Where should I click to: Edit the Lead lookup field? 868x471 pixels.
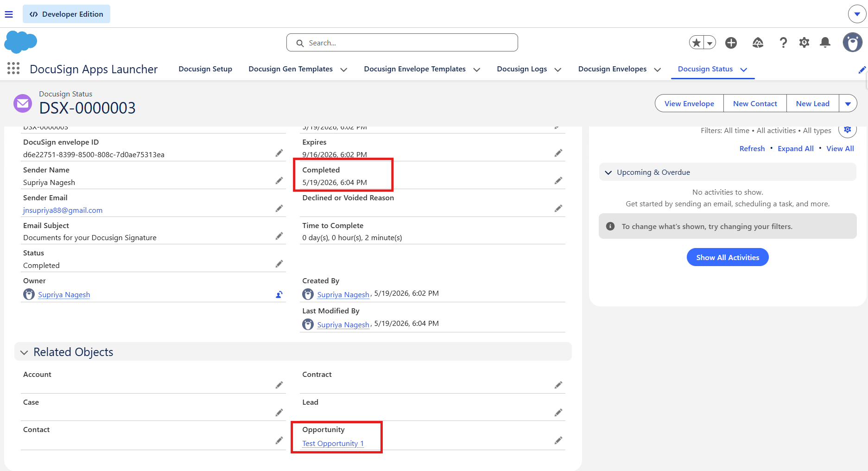pos(558,412)
